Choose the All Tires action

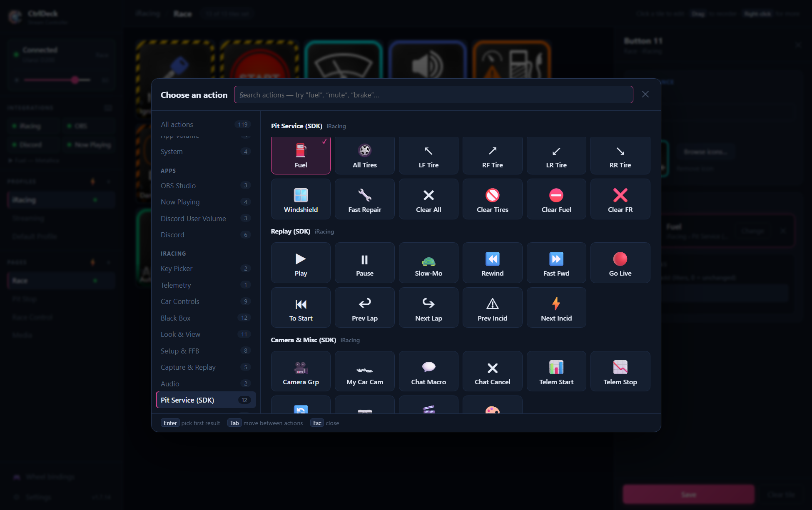point(365,155)
